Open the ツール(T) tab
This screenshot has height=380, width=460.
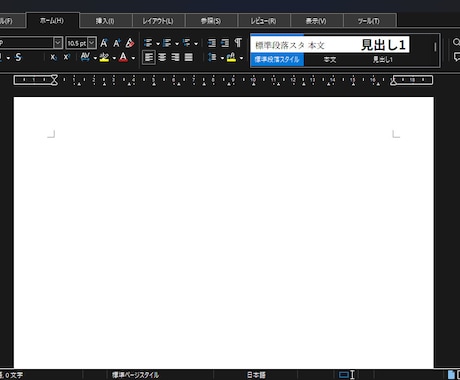point(369,21)
